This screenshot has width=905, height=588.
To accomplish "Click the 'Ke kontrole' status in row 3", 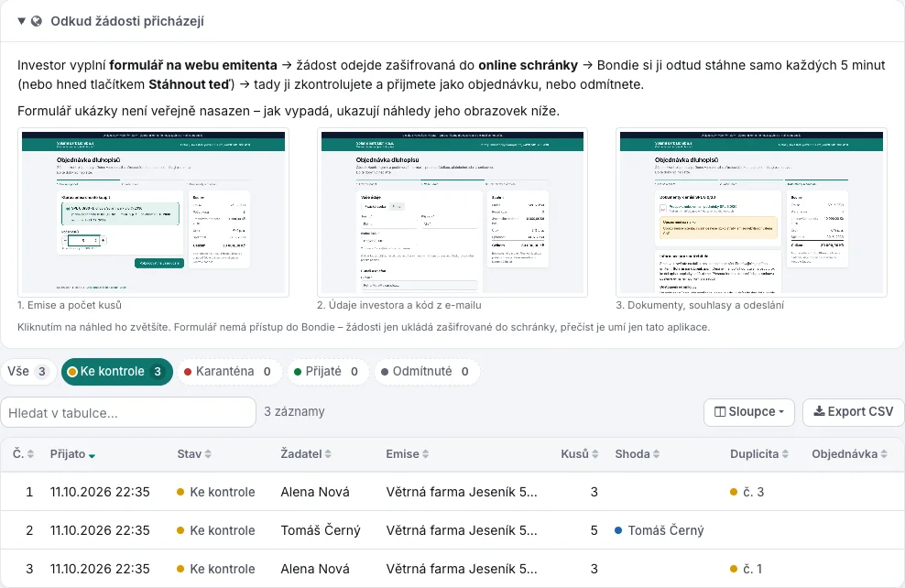I will (x=216, y=569).
